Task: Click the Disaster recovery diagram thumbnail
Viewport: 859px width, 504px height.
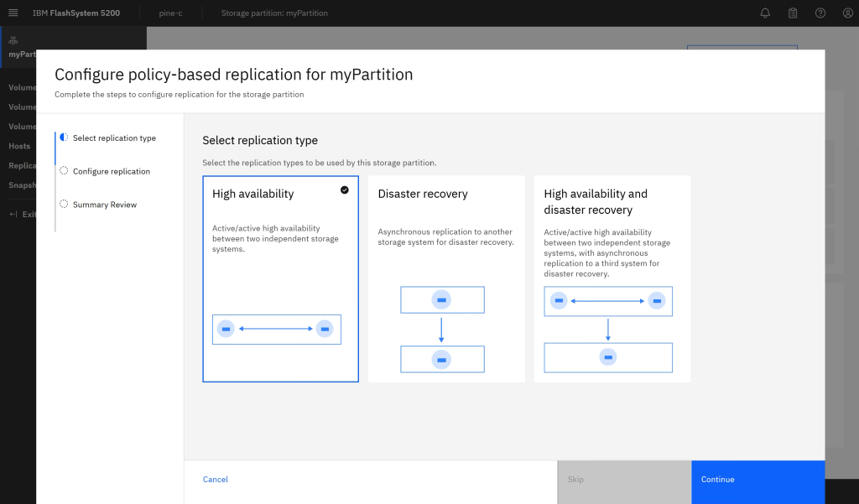Action: [442, 330]
